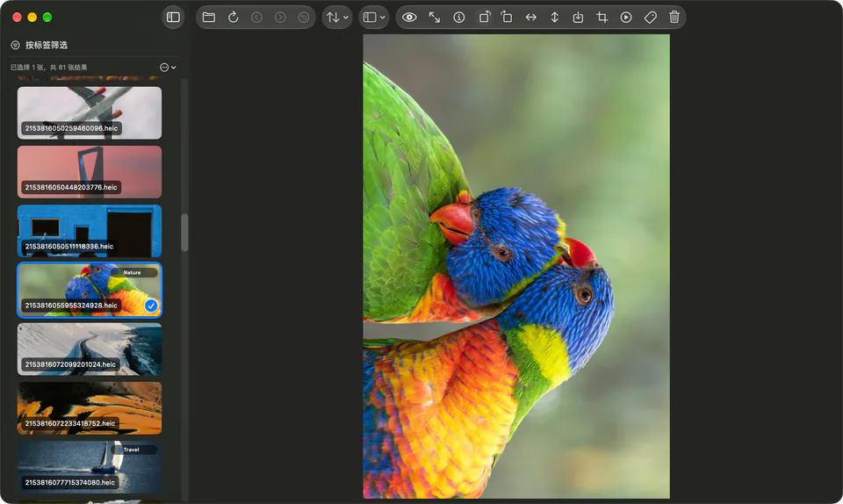Uncheck the selected parrot thumbnail checkmark
Image resolution: width=843 pixels, height=504 pixels.
pyautogui.click(x=151, y=306)
